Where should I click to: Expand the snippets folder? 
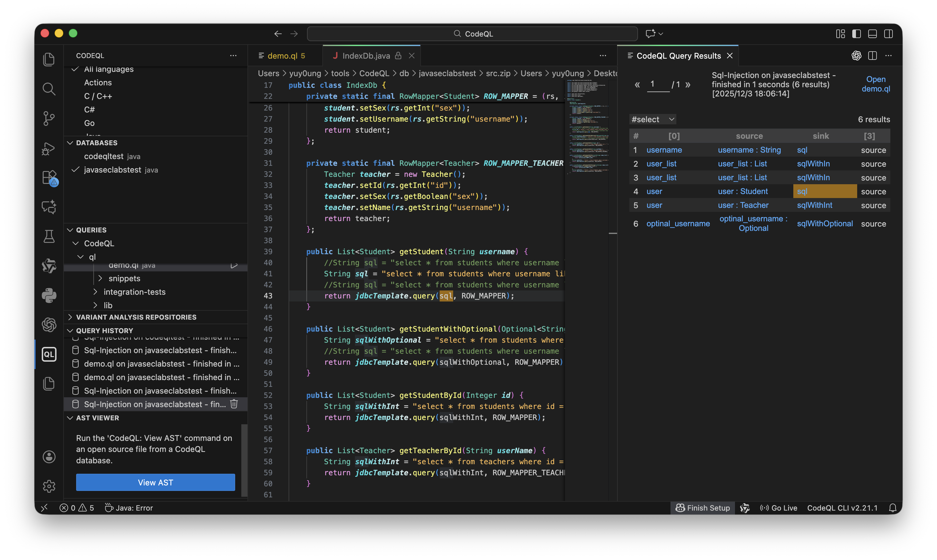coord(124,278)
